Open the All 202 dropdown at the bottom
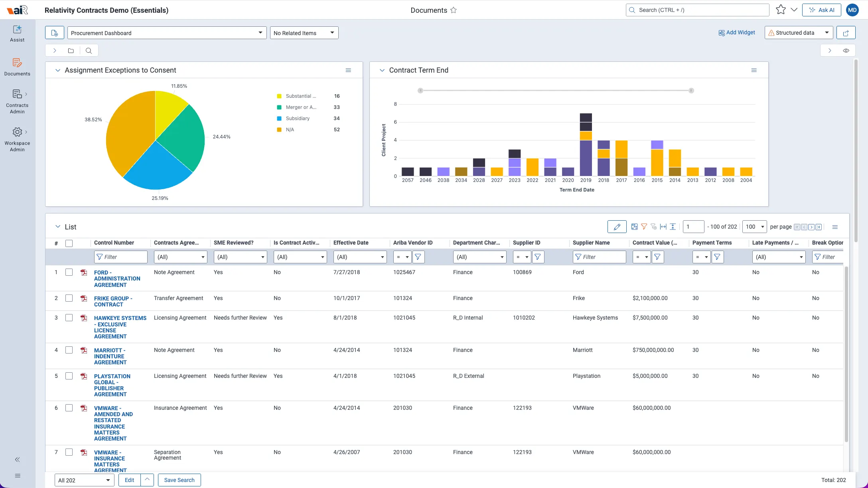 (x=85, y=480)
